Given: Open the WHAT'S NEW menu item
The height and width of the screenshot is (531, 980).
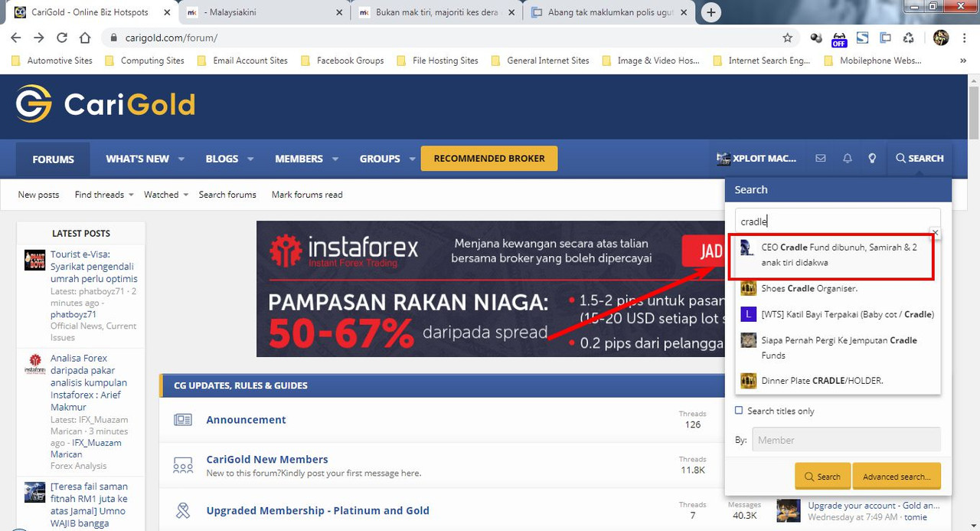Looking at the screenshot, I should click(x=137, y=159).
